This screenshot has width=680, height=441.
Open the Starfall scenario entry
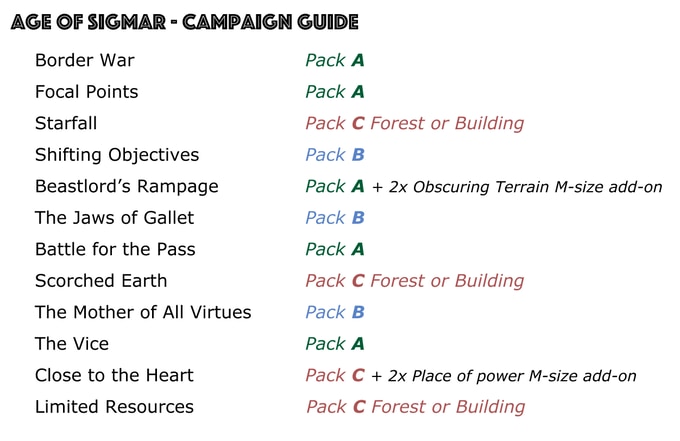pos(66,123)
